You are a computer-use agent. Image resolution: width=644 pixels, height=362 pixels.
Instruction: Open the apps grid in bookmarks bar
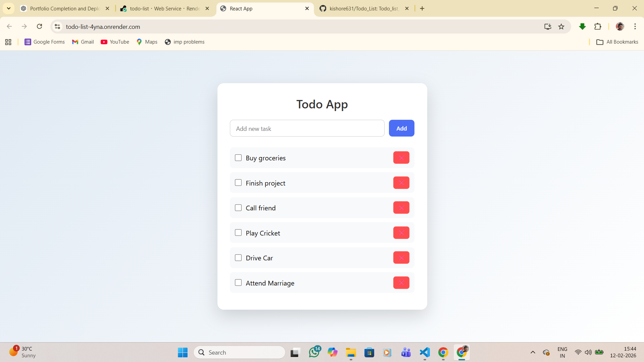(x=8, y=42)
